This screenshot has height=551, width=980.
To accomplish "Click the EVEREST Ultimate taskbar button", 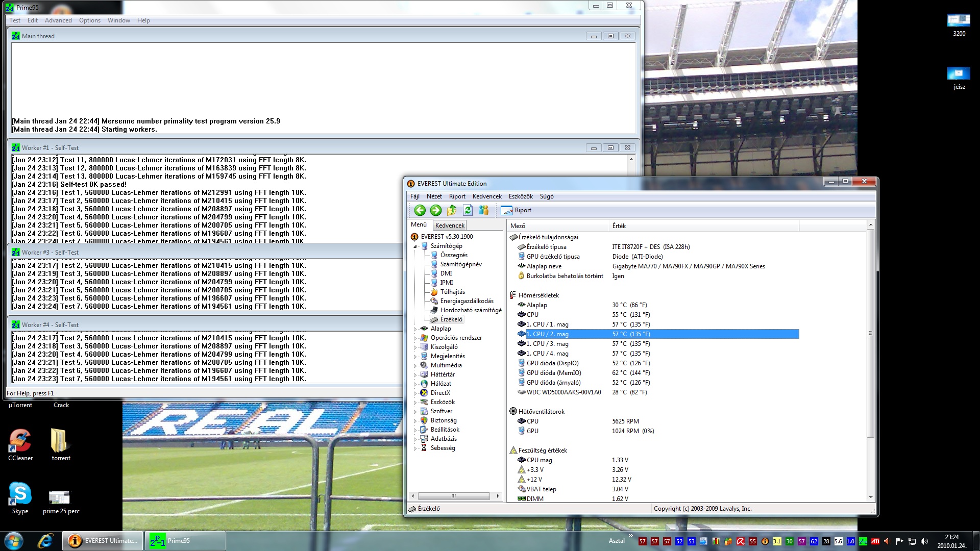I will pos(103,541).
